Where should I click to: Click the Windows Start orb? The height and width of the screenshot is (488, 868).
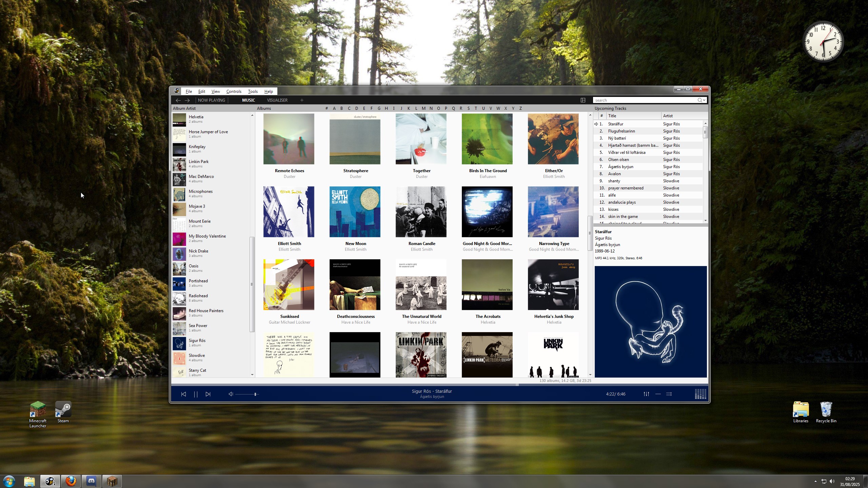click(x=9, y=481)
